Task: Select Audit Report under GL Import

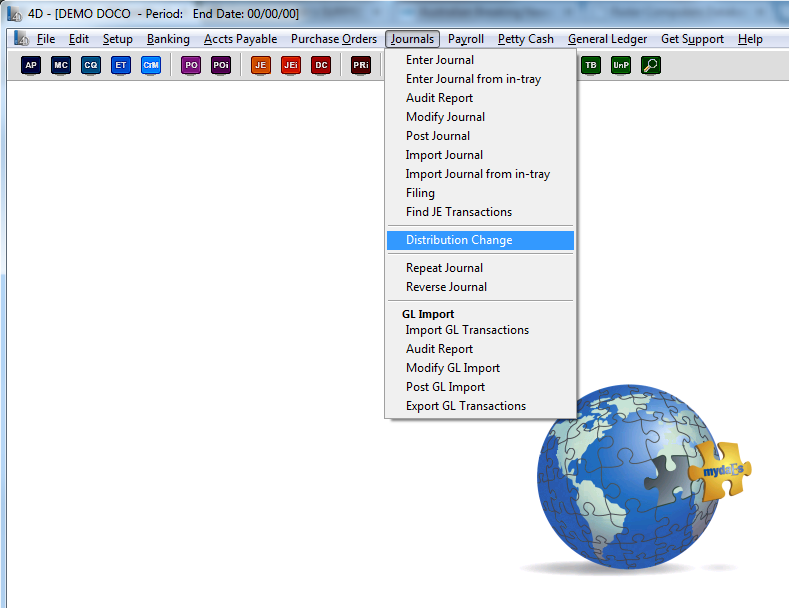Action: click(481, 349)
